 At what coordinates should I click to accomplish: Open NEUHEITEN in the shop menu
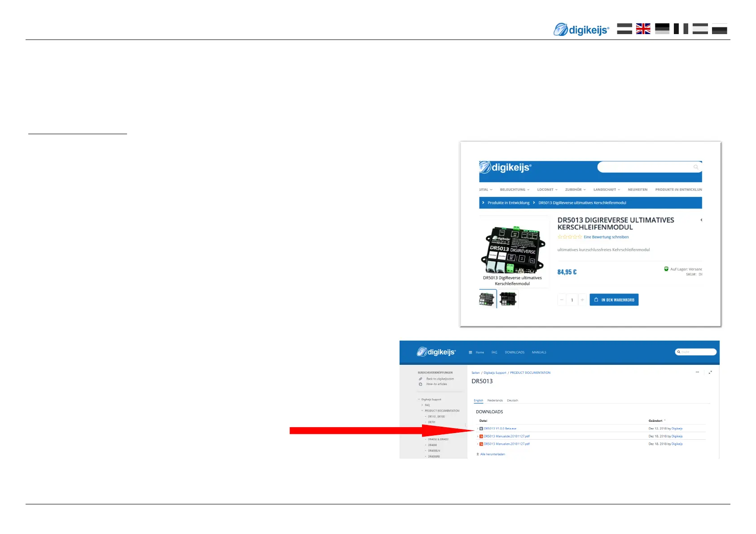(x=637, y=189)
